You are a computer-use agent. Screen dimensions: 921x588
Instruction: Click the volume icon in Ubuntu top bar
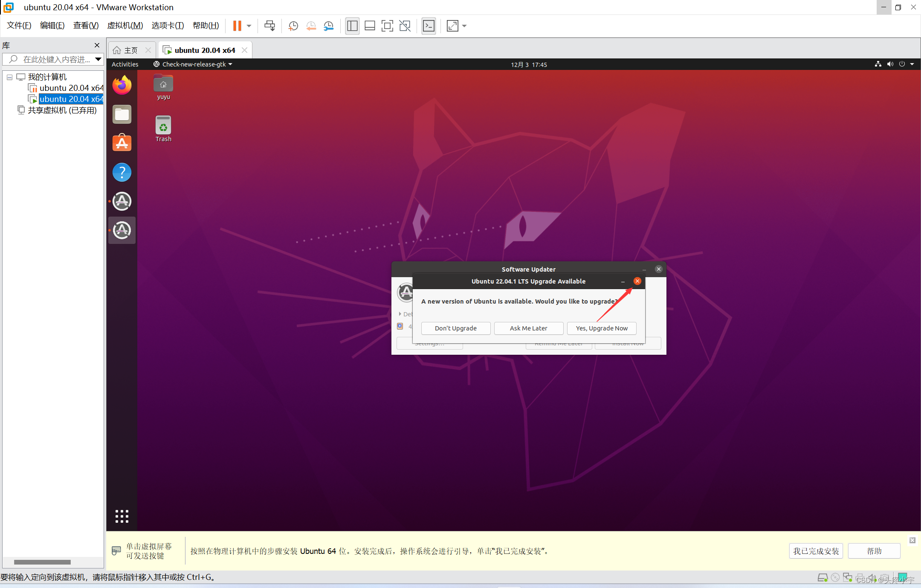(x=890, y=64)
